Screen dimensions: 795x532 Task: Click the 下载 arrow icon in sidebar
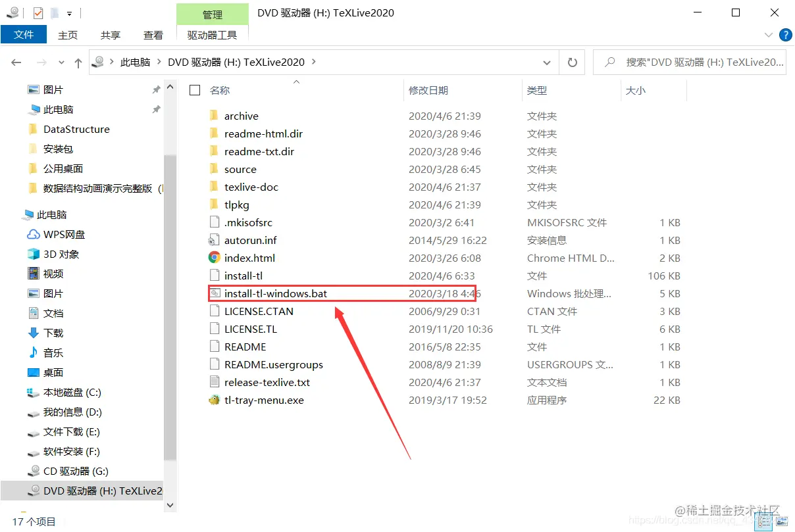pyautogui.click(x=34, y=333)
